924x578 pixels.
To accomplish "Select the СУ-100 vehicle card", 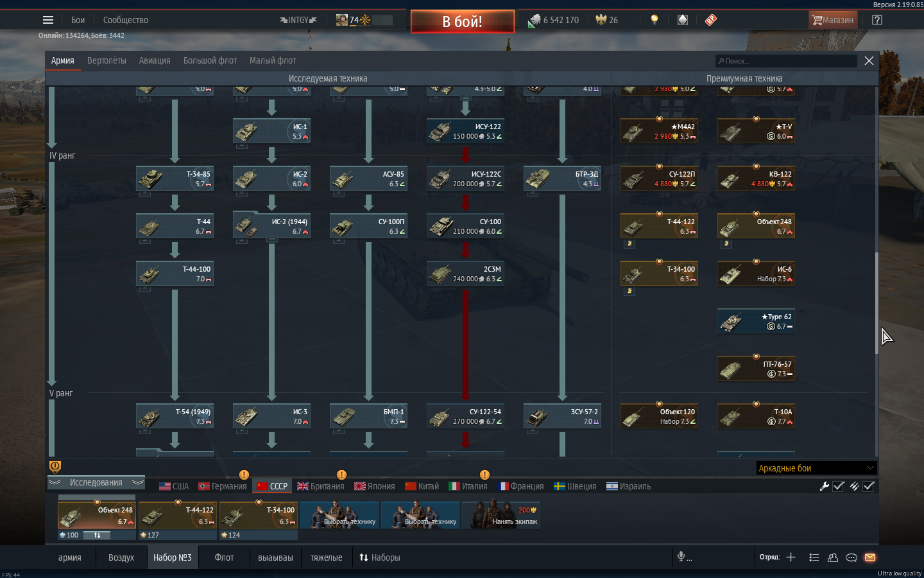I will [465, 226].
